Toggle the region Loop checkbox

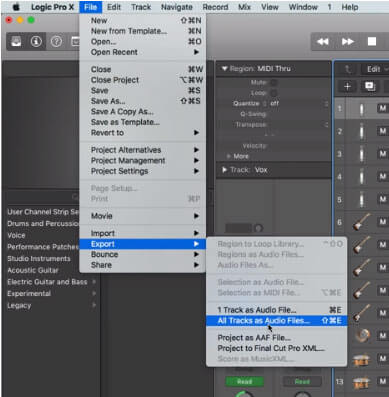pyautogui.click(x=274, y=93)
